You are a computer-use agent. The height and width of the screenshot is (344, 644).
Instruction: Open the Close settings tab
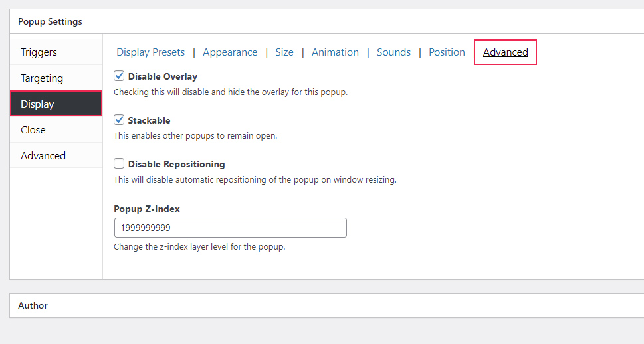[x=56, y=129]
